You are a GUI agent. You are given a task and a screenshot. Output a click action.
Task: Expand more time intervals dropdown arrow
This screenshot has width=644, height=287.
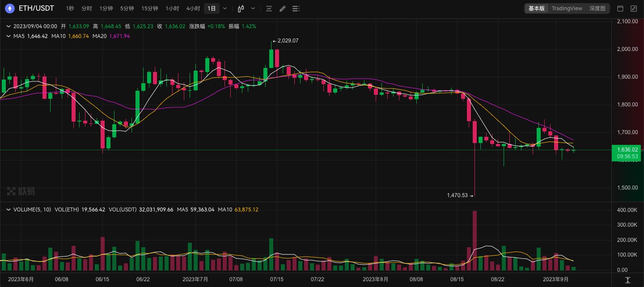click(225, 8)
